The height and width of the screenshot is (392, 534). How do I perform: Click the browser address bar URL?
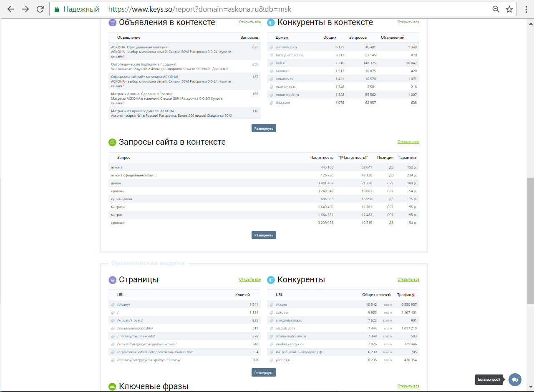(x=200, y=9)
